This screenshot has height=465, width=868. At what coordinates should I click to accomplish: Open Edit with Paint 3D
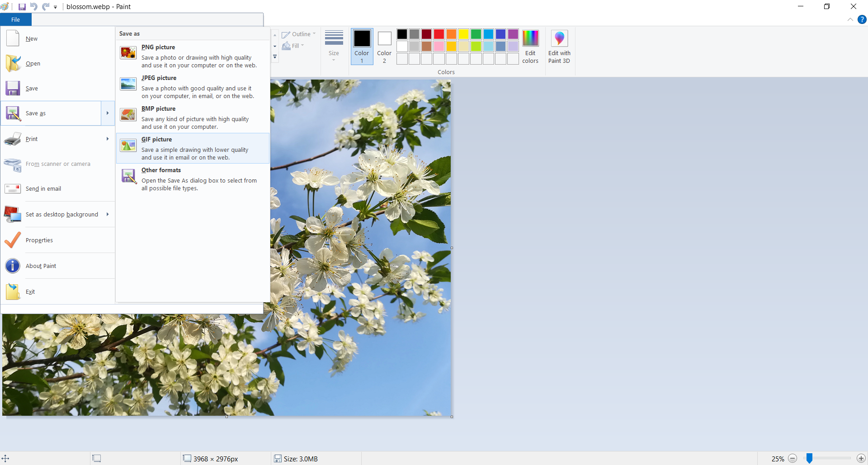pyautogui.click(x=559, y=47)
